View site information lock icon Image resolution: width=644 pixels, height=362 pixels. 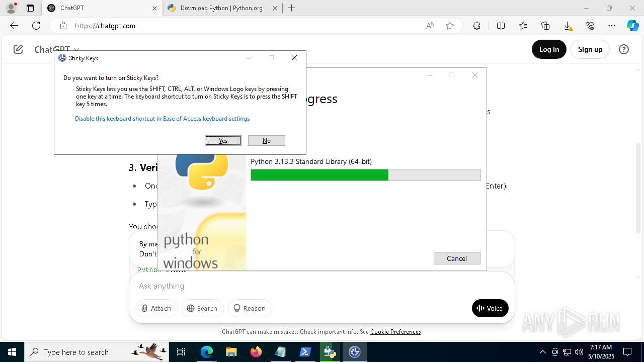point(63,26)
